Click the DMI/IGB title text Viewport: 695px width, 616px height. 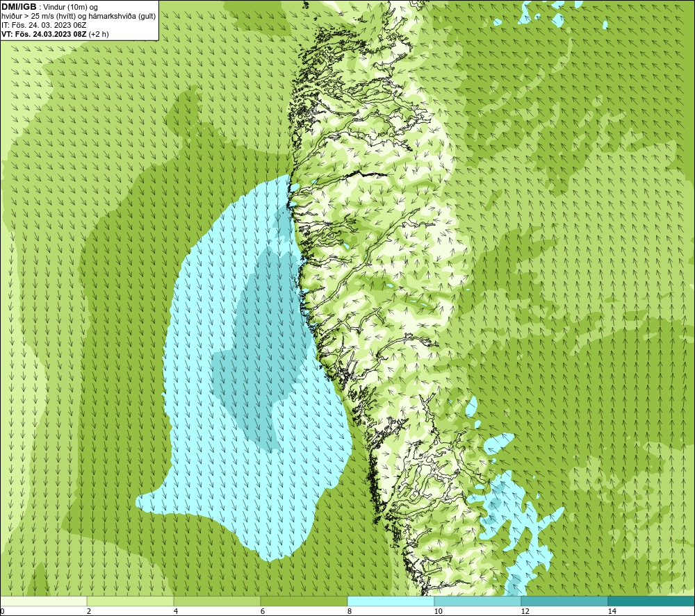19,7
